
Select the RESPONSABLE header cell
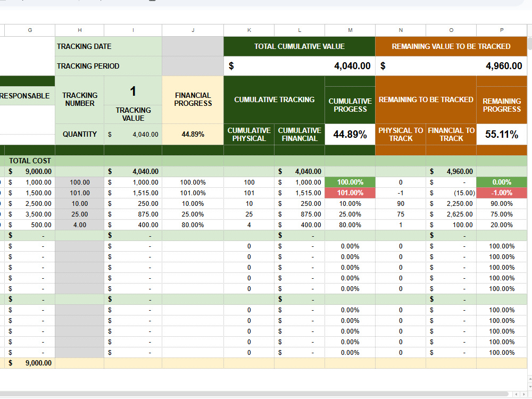[27, 96]
